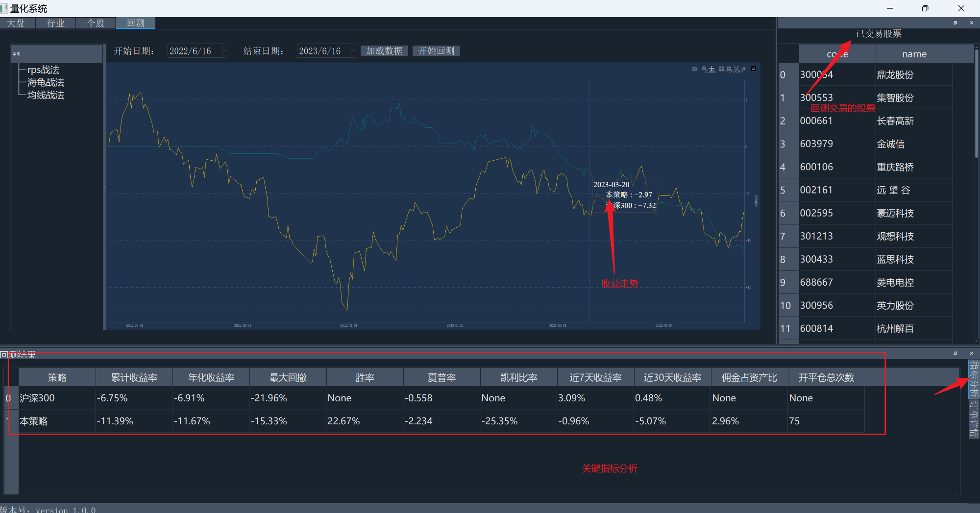This screenshot has height=513, width=980.
Task: Open Plotly via the logo icon in the chart toolbar
Action: click(x=754, y=69)
